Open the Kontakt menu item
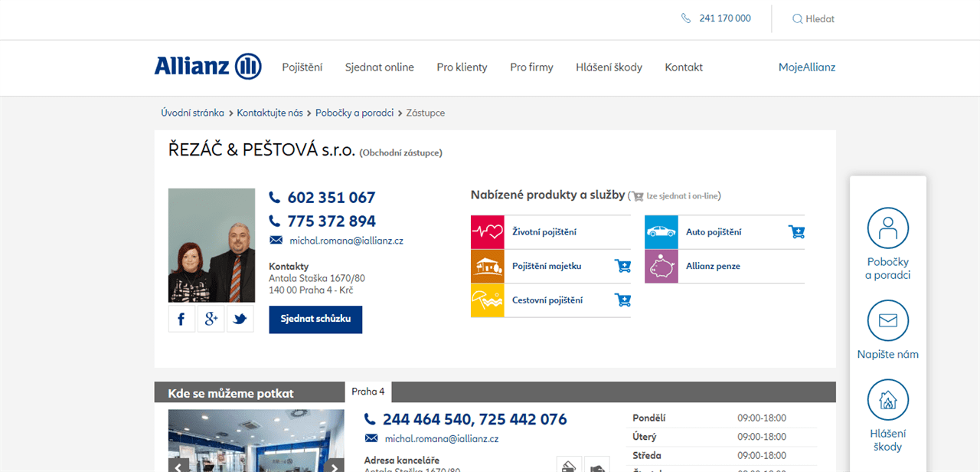This screenshot has height=472, width=980. click(x=684, y=67)
